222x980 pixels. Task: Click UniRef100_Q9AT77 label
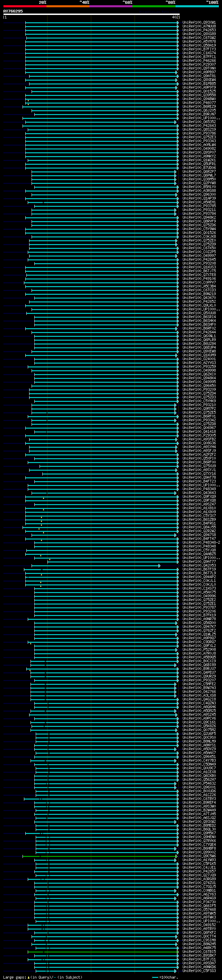click(x=199, y=561)
